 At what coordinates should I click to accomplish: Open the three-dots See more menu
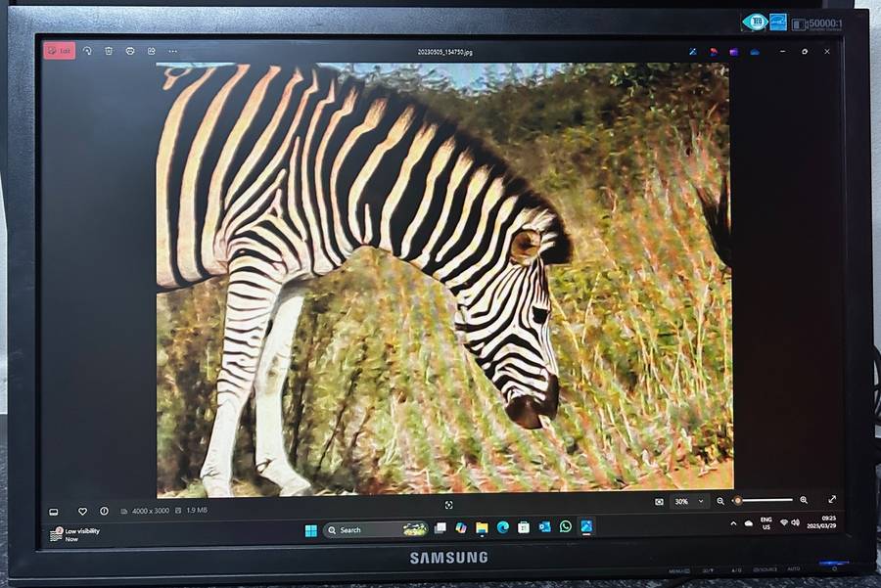(x=173, y=51)
